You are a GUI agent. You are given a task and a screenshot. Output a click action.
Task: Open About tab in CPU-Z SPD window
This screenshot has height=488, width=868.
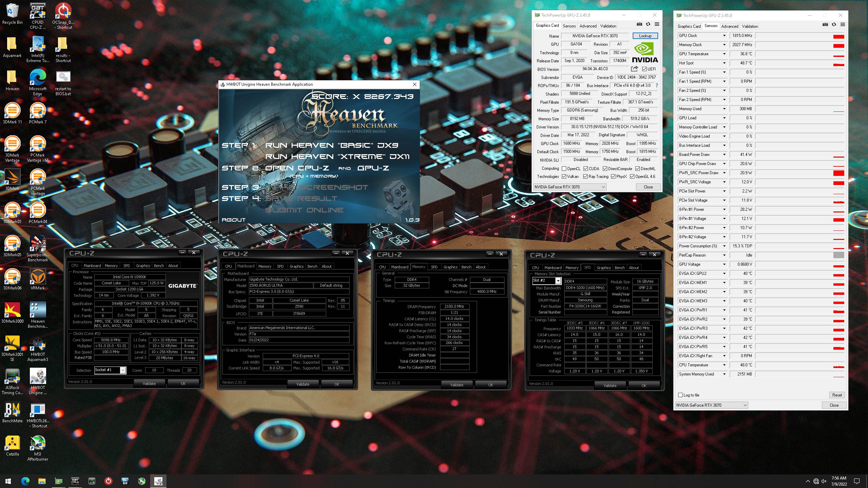coord(634,268)
